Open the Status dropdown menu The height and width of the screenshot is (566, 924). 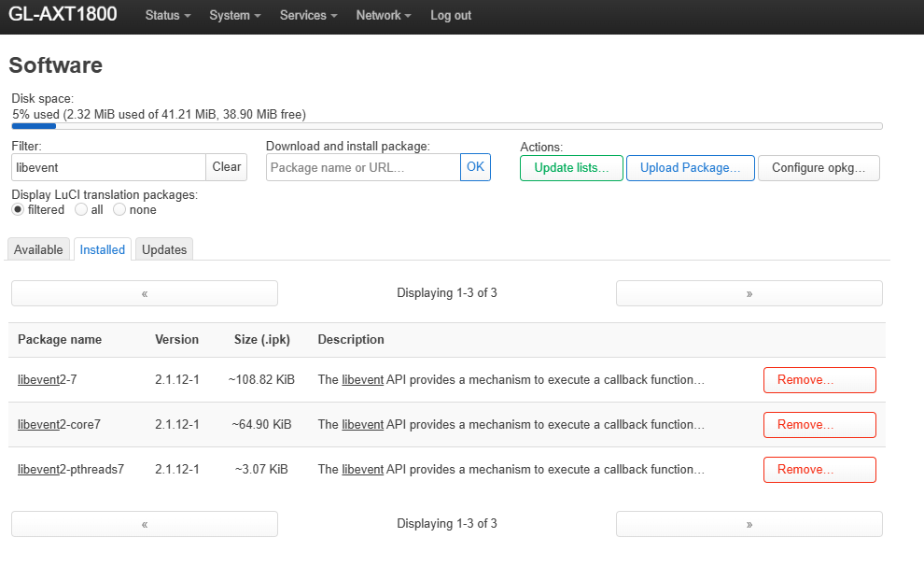click(x=168, y=15)
